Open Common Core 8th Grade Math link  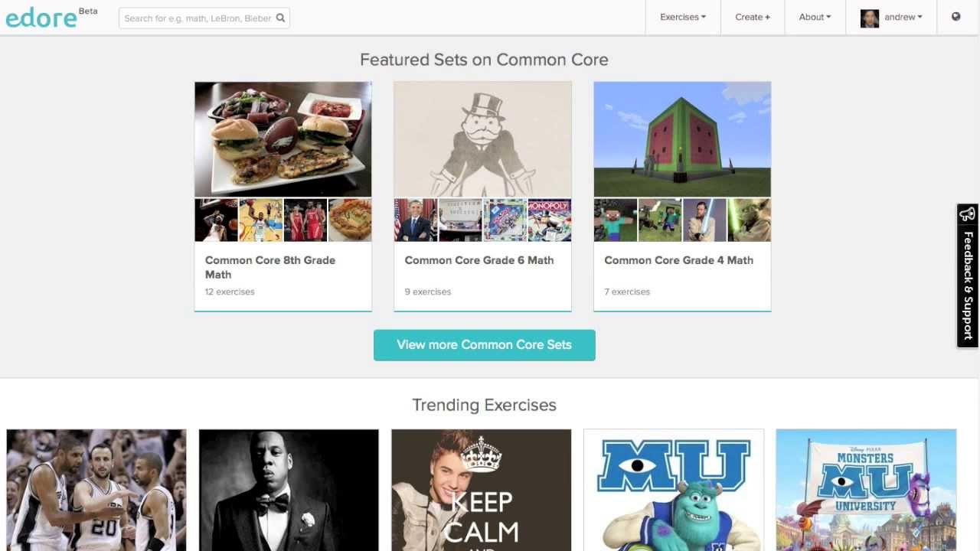269,267
